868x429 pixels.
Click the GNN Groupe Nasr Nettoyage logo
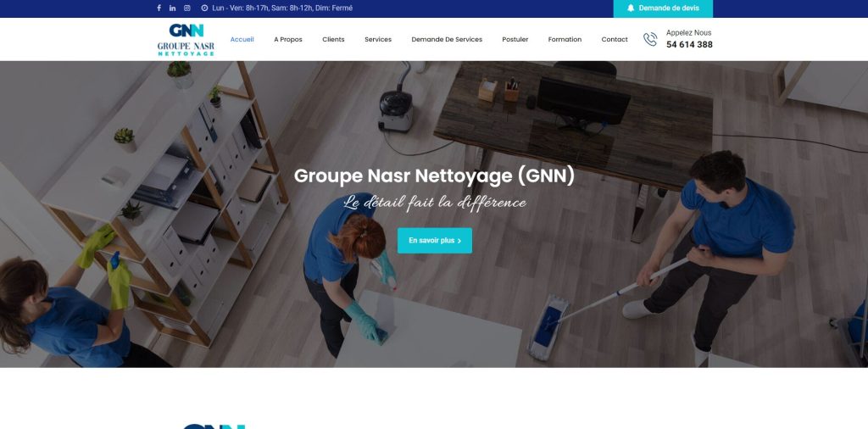pos(186,39)
